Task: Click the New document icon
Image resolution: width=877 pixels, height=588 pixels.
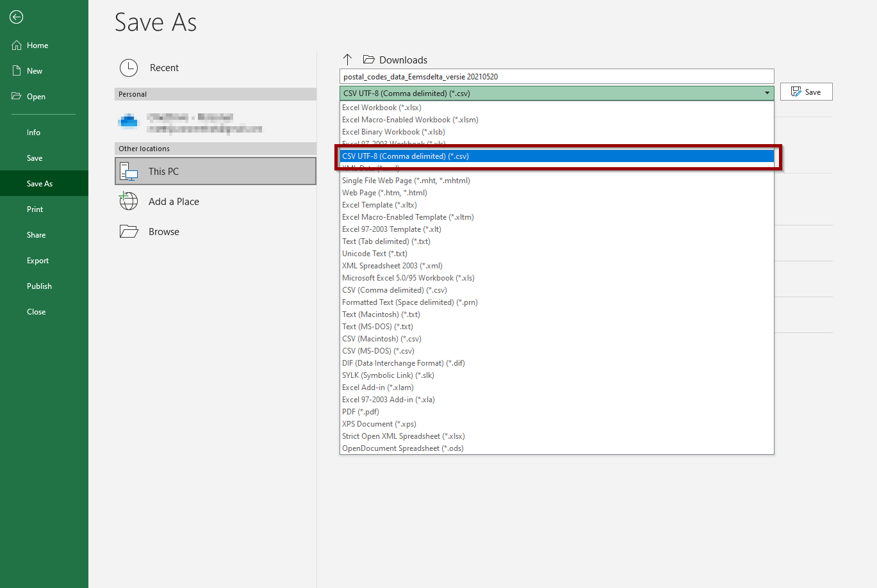Action: pyautogui.click(x=17, y=71)
